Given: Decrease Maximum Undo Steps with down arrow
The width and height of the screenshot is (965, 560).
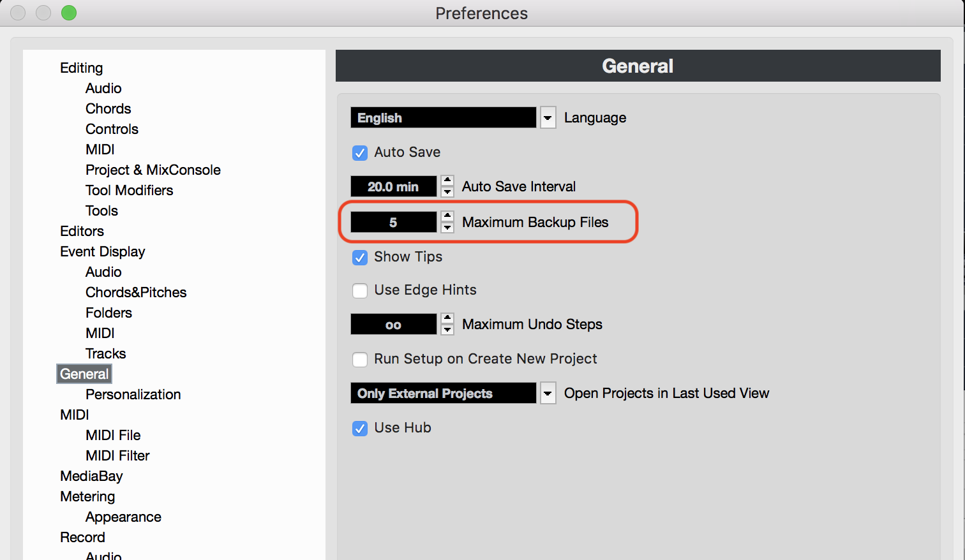Looking at the screenshot, I should (447, 330).
